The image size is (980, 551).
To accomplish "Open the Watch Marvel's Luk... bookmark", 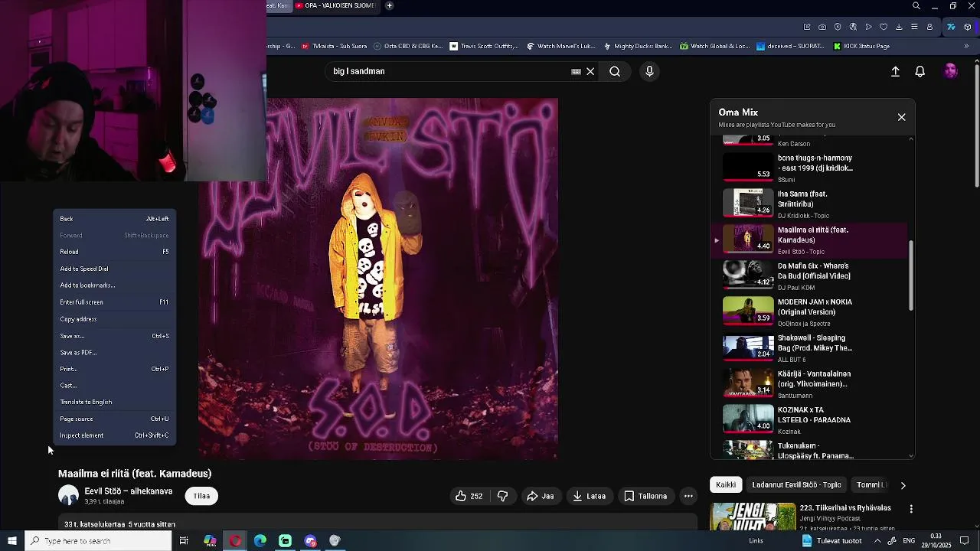I will (560, 46).
